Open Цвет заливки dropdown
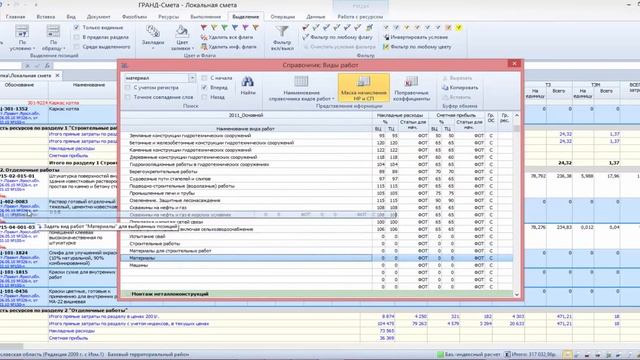This screenshot has width=640, height=360. 182,38
